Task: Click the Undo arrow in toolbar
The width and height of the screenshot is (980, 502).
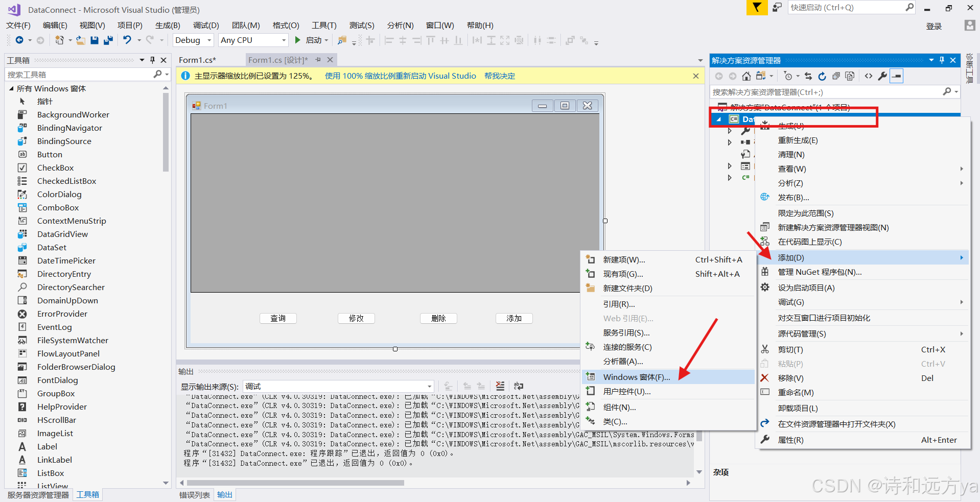Action: click(127, 40)
